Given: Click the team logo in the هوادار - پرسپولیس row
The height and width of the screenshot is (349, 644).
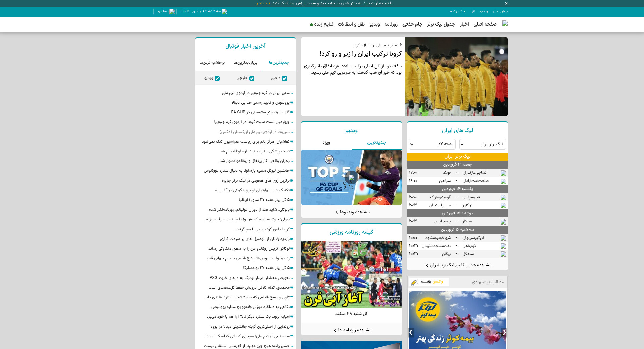Looking at the screenshot, I should pyautogui.click(x=503, y=222).
